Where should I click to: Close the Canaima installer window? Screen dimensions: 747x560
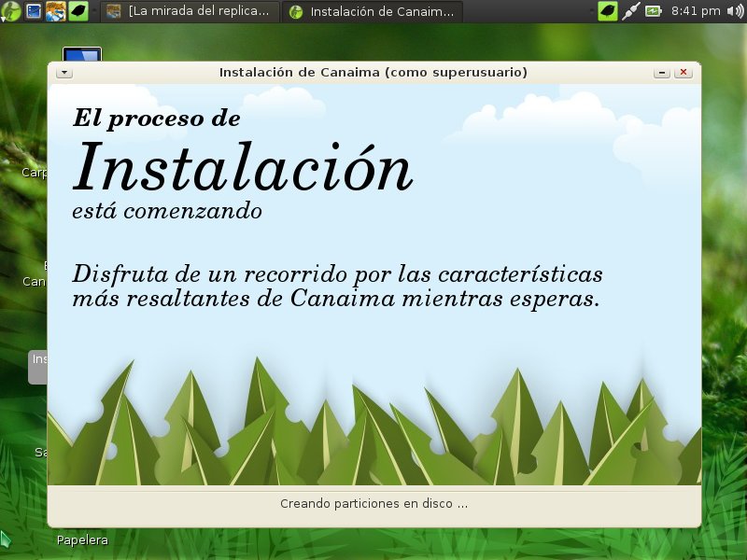(x=684, y=73)
